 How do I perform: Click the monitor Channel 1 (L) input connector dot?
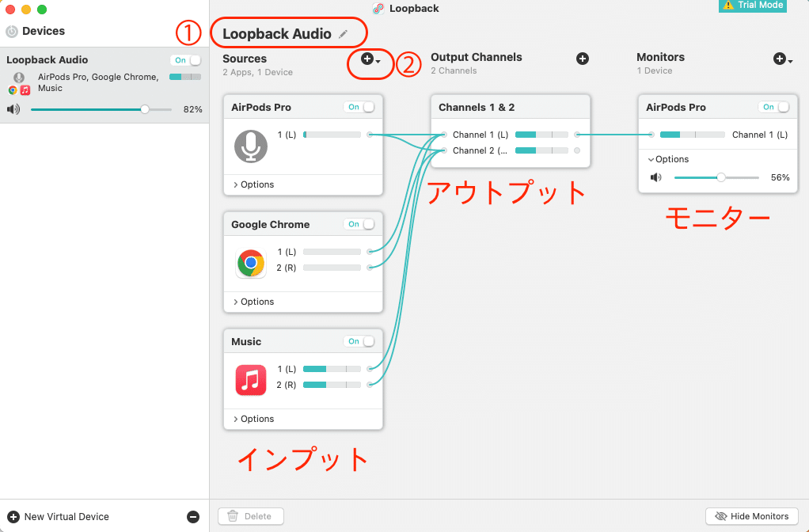[x=651, y=135]
